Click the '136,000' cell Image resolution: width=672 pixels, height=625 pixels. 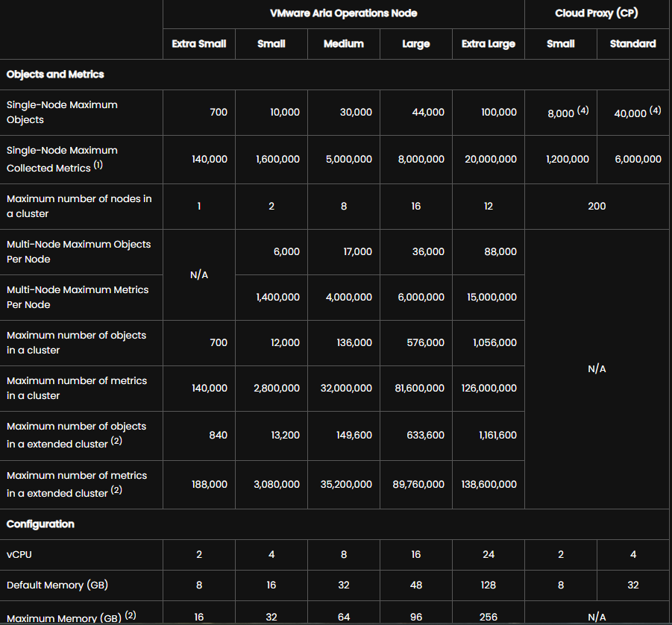[354, 342]
